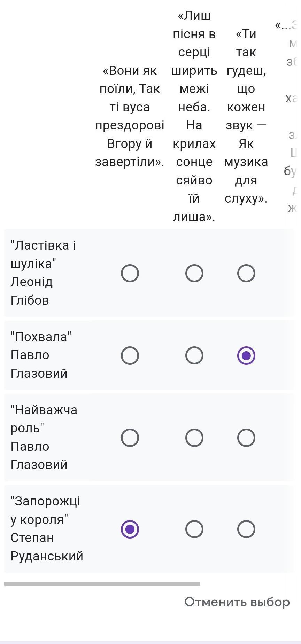Click the «Вони як поїли» column header

click(x=130, y=116)
